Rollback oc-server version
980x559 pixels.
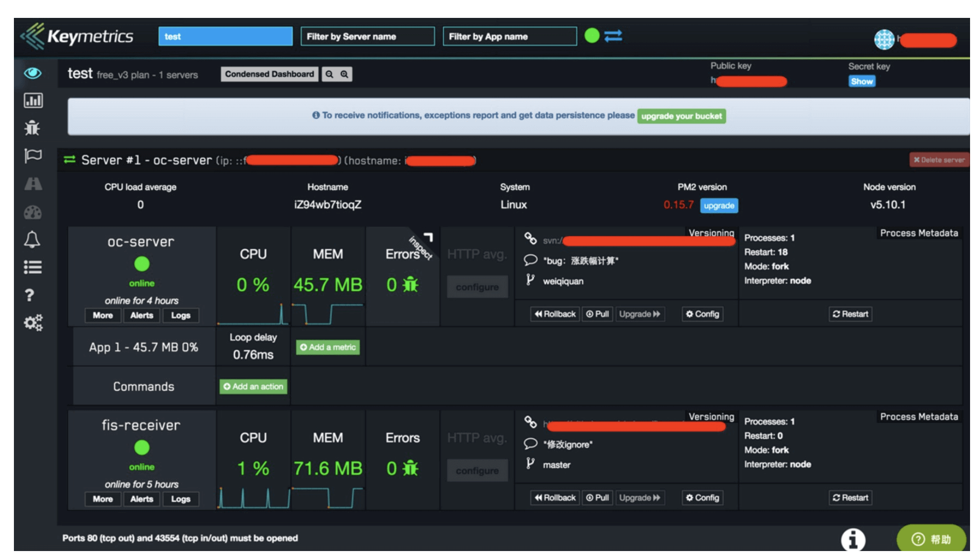pos(555,314)
